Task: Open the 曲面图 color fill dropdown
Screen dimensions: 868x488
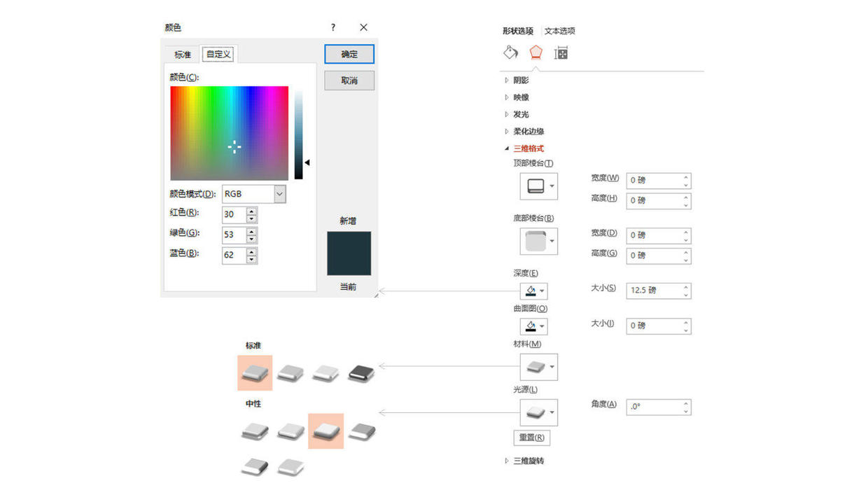Action: [533, 326]
